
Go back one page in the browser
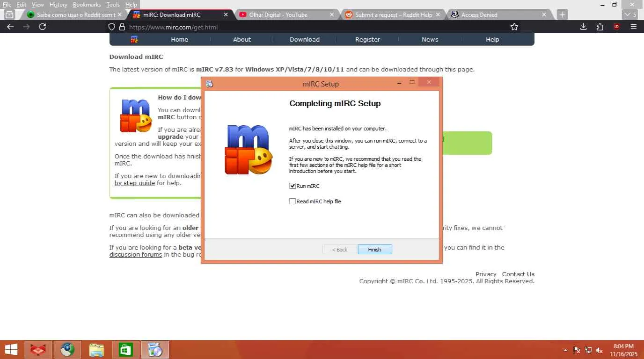point(10,27)
